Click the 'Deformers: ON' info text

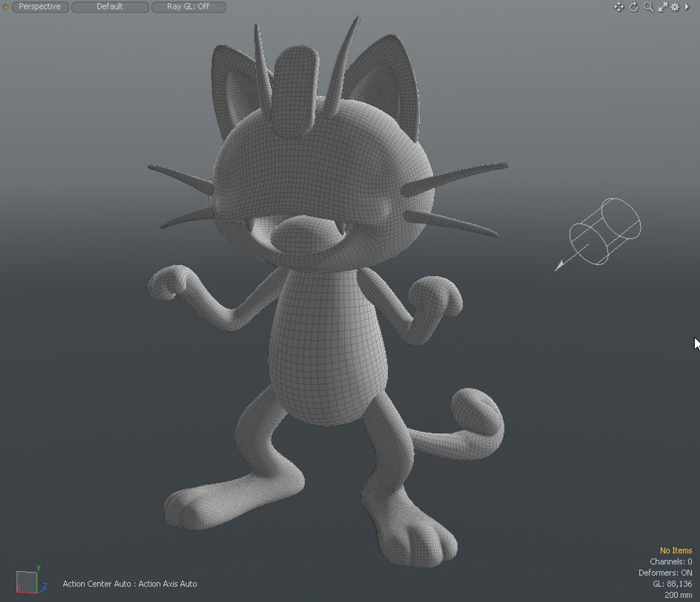[665, 572]
